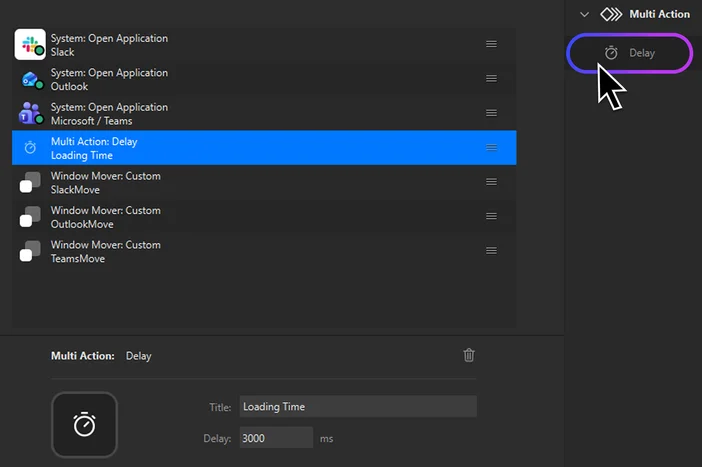Click the Title field containing Loading Time
Screen dimensions: 702x467
pyautogui.click(x=358, y=407)
